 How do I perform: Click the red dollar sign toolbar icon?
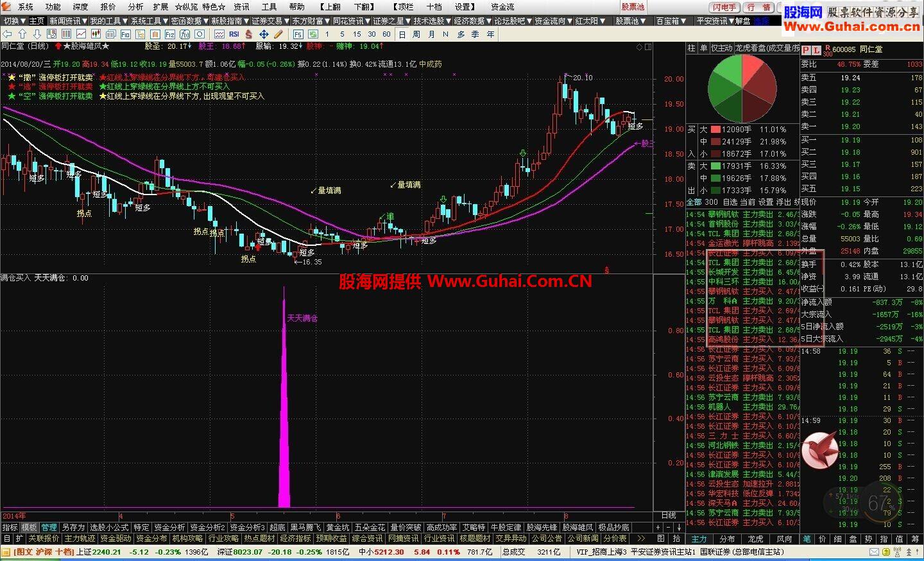pos(248,33)
